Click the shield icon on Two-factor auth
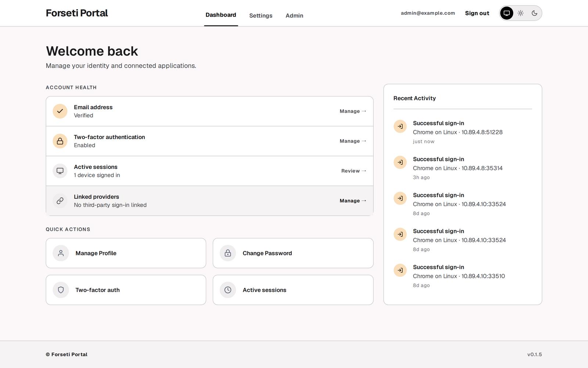The image size is (588, 368). [x=61, y=290]
